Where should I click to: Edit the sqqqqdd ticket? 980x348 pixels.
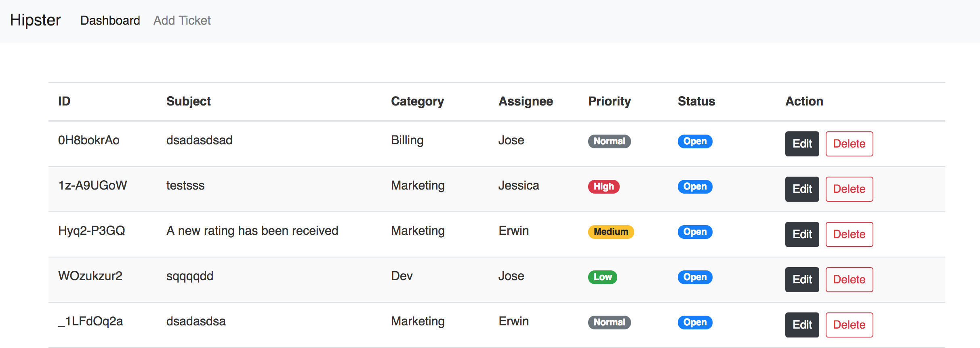tap(802, 280)
